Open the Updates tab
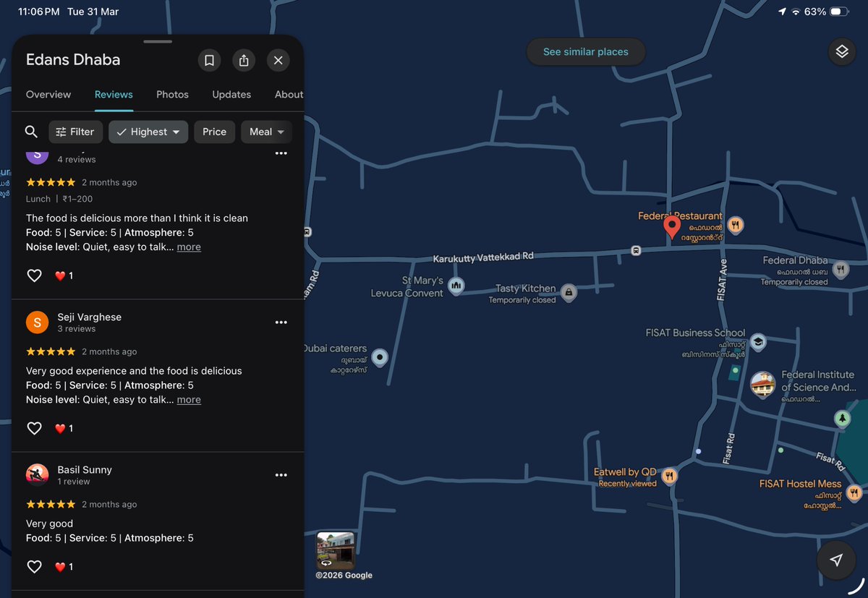Screen dimensions: 868x598 coord(231,95)
